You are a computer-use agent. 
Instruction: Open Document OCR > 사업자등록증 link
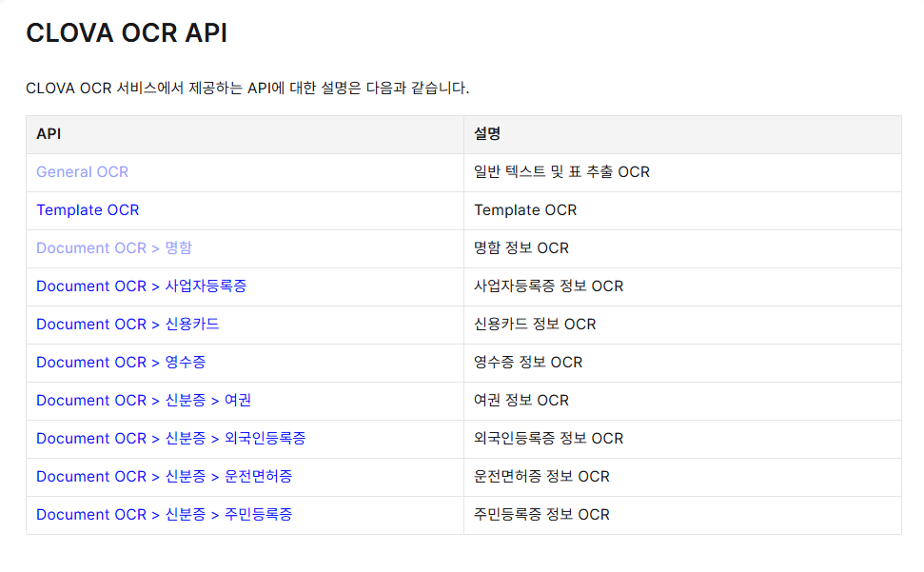click(x=142, y=286)
